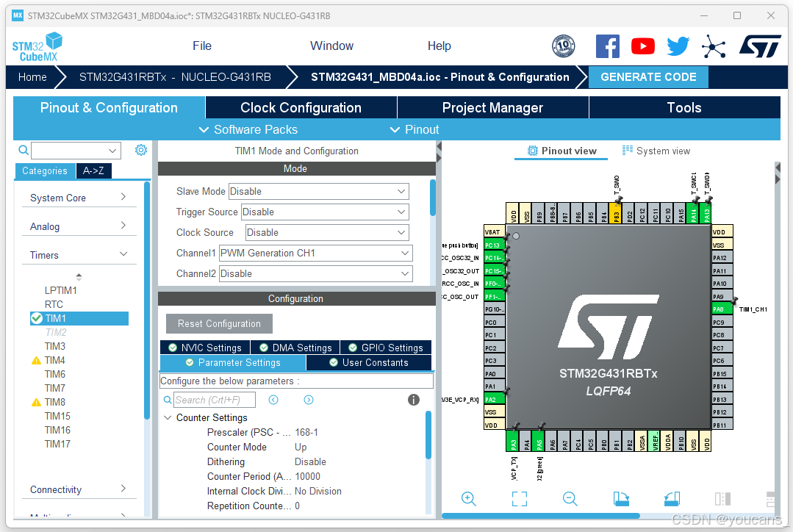
Task: Click GENERATE CODE button
Action: point(648,77)
